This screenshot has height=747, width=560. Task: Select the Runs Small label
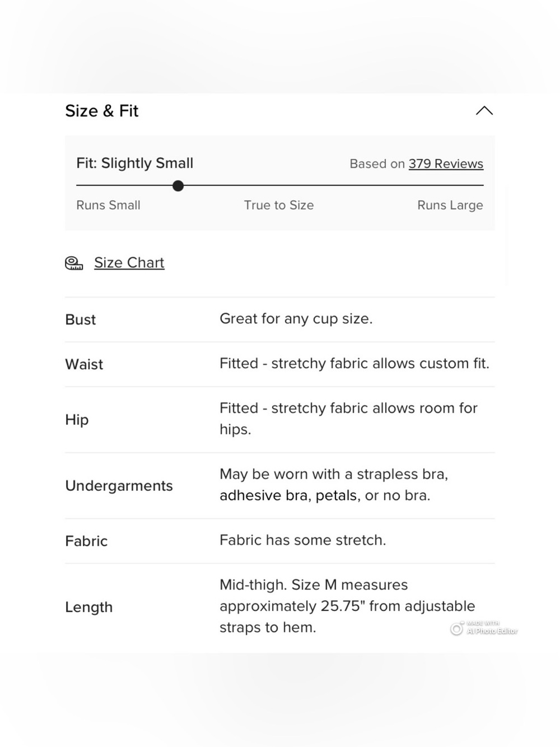[x=108, y=205]
